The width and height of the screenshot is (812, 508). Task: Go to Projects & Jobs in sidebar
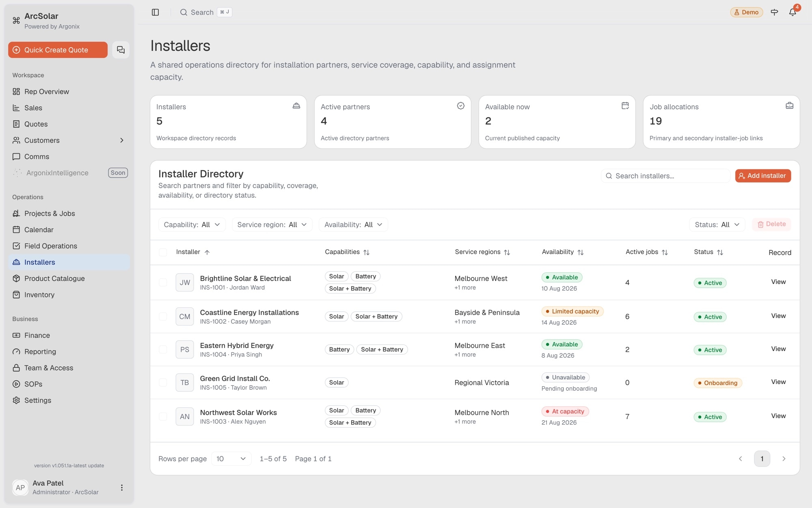(69, 213)
